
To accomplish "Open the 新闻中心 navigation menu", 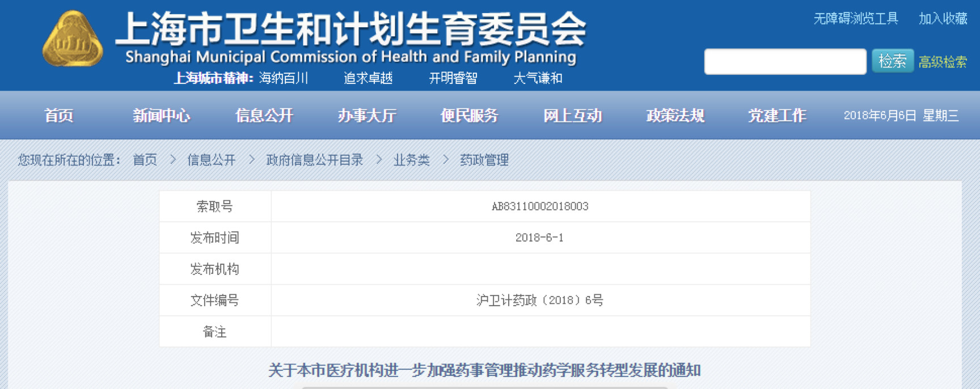I will click(x=161, y=116).
